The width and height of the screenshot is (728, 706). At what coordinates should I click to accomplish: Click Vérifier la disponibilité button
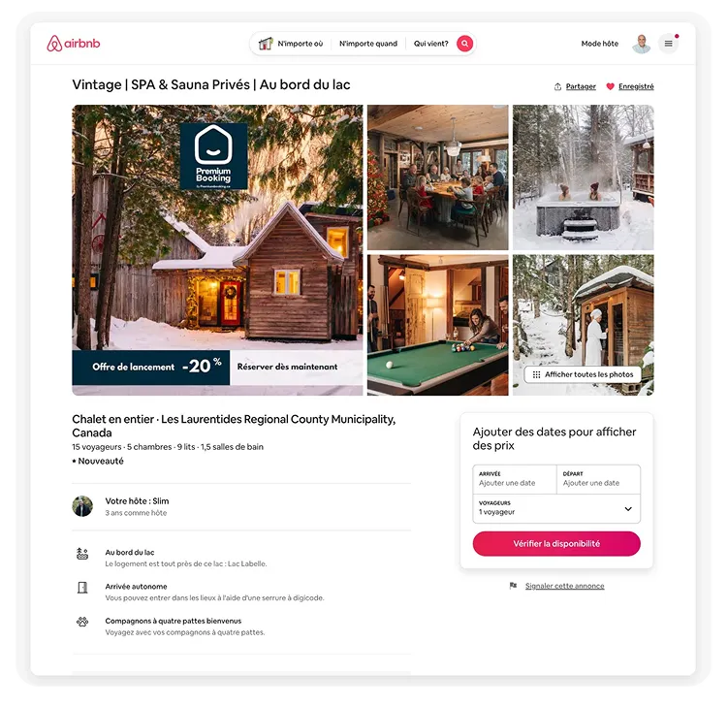pos(556,543)
